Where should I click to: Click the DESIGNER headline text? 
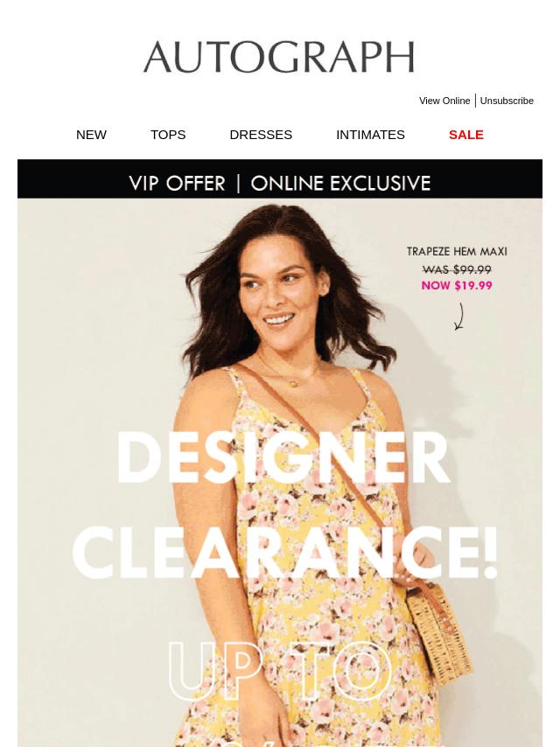283,458
